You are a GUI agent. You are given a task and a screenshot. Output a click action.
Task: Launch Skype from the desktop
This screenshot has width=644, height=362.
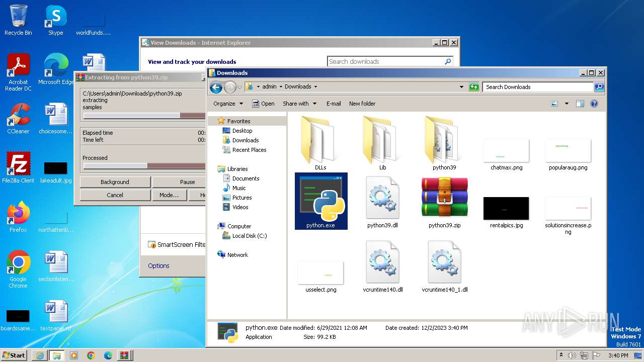click(x=56, y=20)
